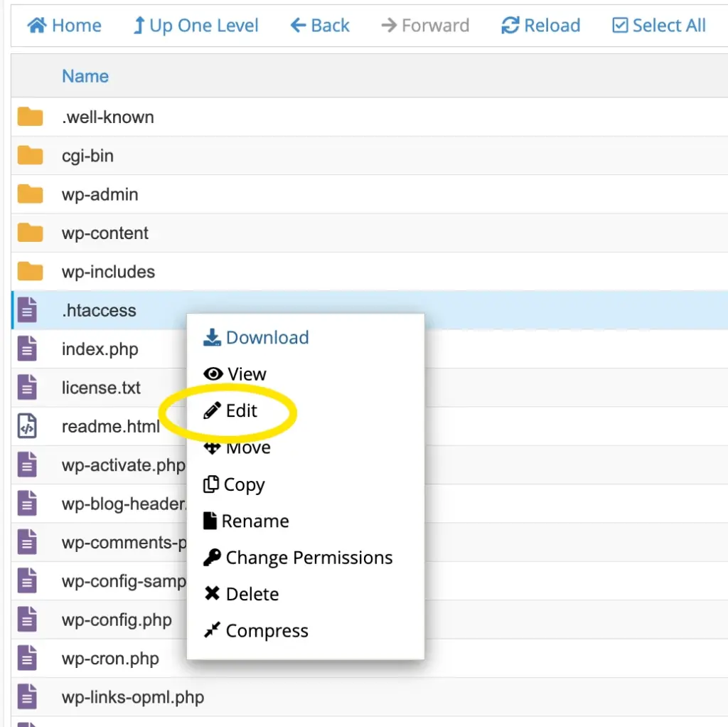Select the wp-activate.php file name

click(124, 465)
